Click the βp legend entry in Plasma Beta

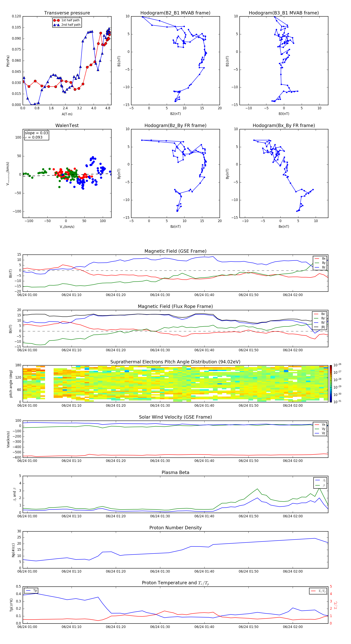coord(320,480)
